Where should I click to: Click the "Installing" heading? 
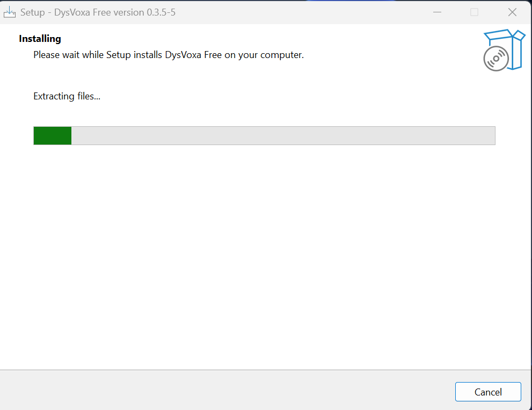coord(40,39)
